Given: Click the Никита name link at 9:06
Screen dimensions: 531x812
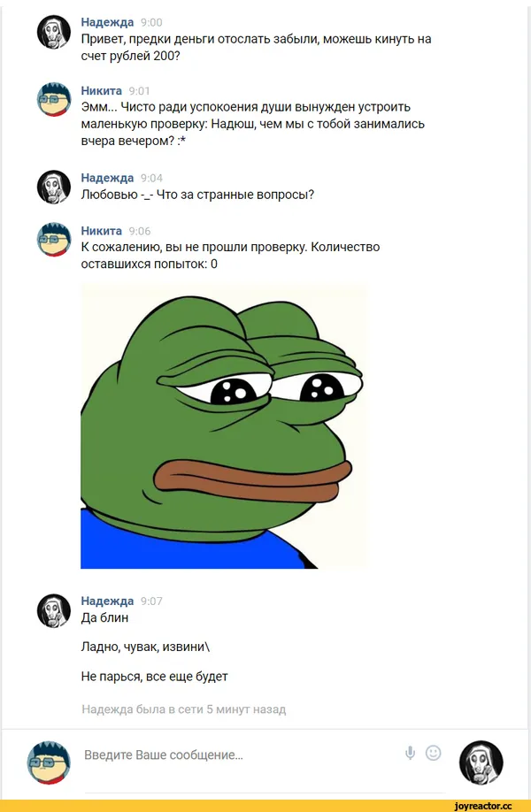Looking at the screenshot, I should (x=102, y=231).
